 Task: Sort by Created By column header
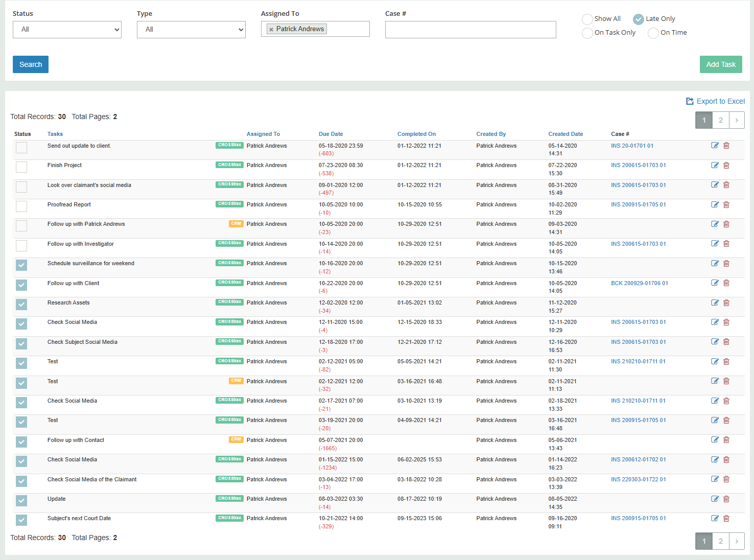[491, 134]
